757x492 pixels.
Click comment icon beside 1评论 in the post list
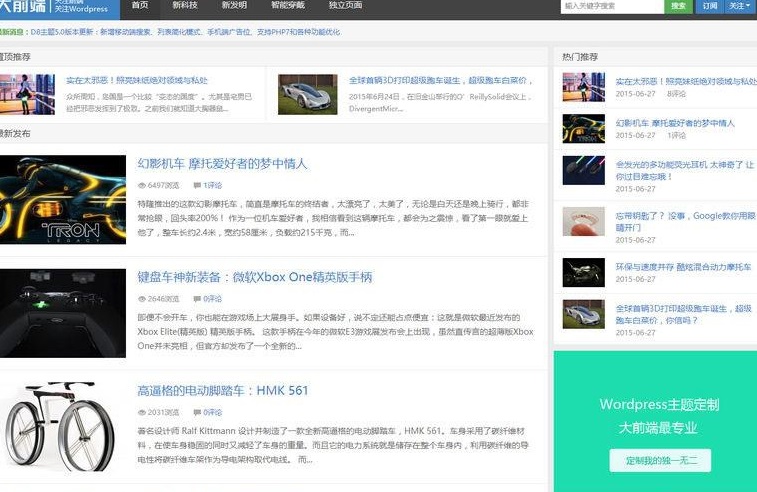(x=197, y=185)
